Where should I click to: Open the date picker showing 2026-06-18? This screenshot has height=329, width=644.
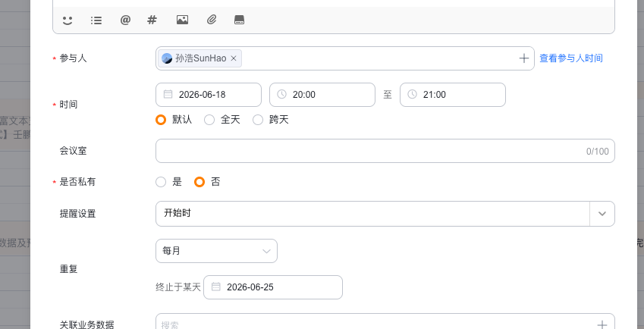[209, 95]
